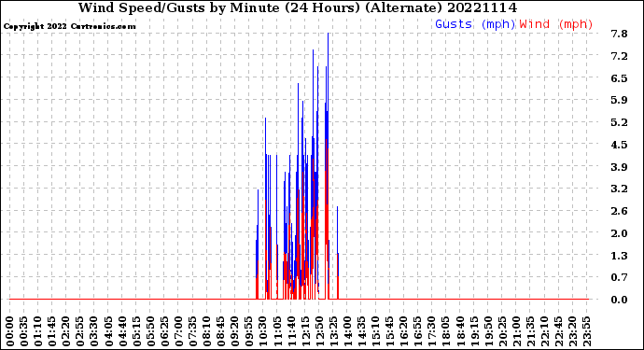Click the 12:50 time axis label
Image resolution: width=644 pixels, height=350 pixels.
coord(320,331)
